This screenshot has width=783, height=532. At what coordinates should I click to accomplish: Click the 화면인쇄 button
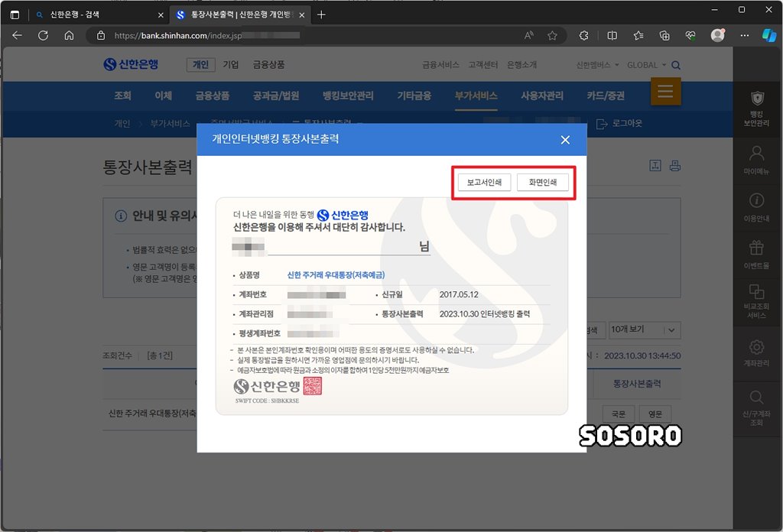click(543, 182)
